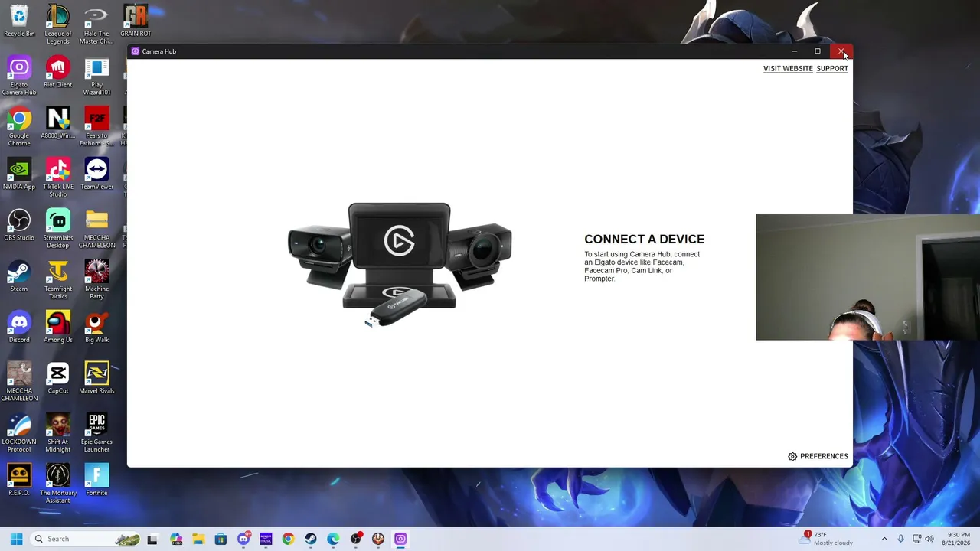The width and height of the screenshot is (980, 551).
Task: Open the Recycle Bin desktop icon
Action: (19, 21)
